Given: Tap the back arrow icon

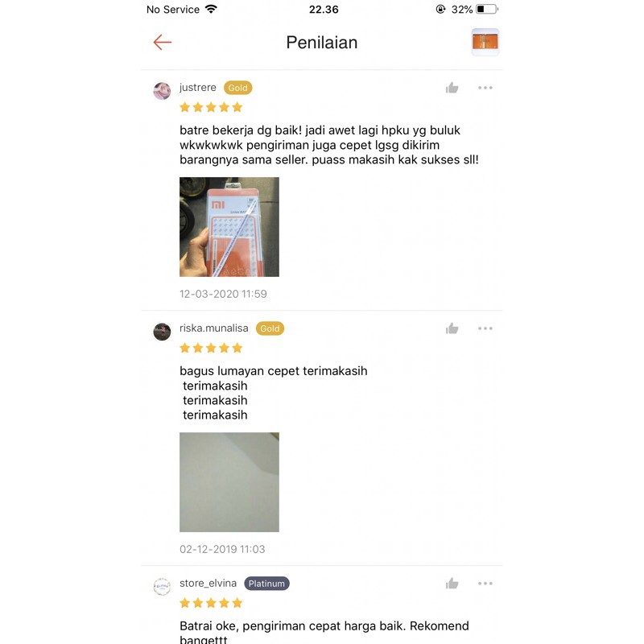Looking at the screenshot, I should tap(163, 43).
